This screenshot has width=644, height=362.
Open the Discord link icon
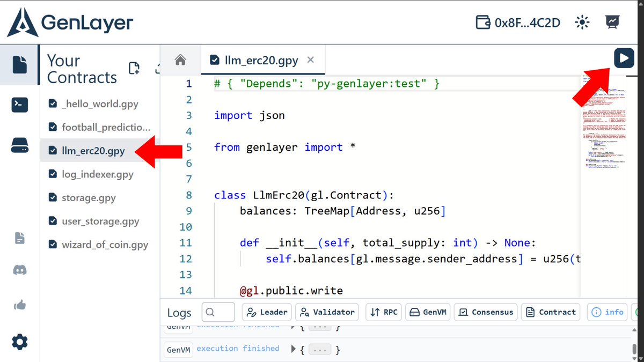[19, 270]
